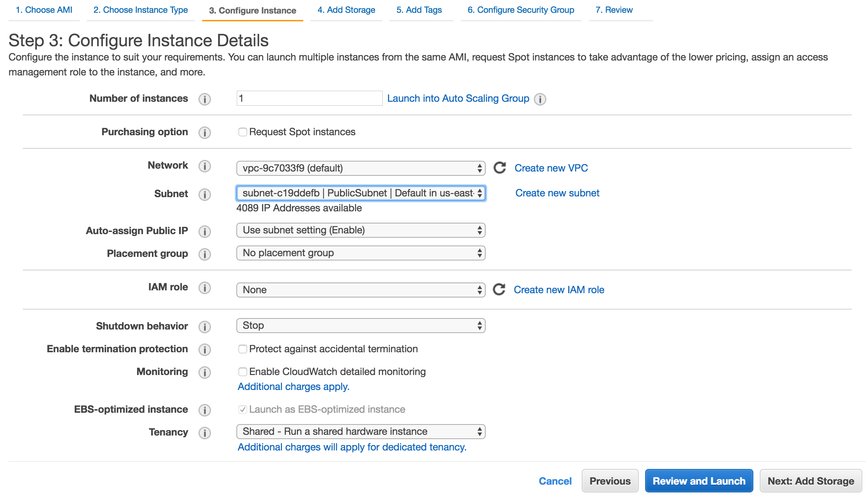Show info for Launch into Auto Scaling Group
868x496 pixels.
tap(540, 99)
